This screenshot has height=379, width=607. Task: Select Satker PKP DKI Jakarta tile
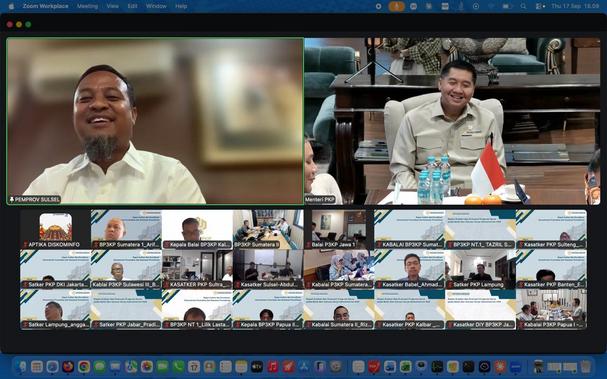pos(55,269)
